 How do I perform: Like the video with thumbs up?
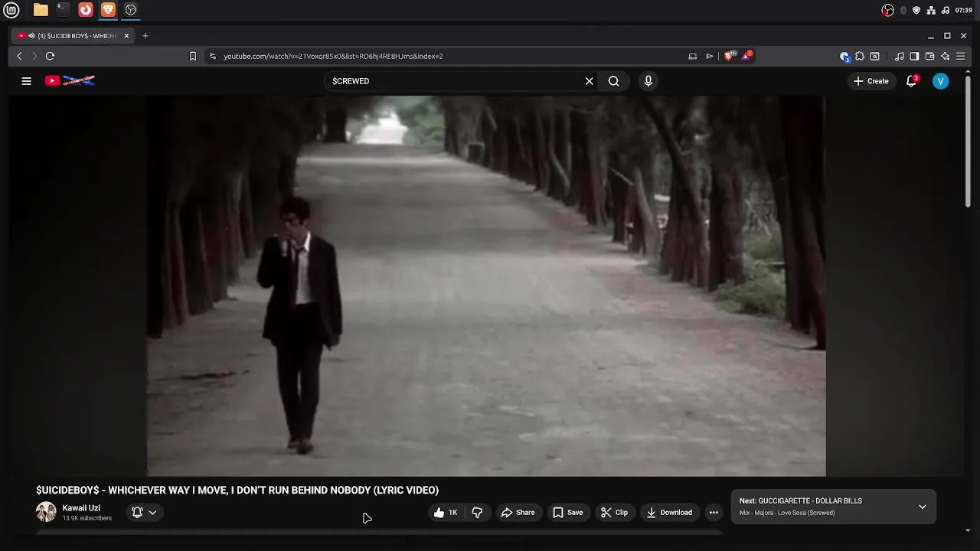446,513
